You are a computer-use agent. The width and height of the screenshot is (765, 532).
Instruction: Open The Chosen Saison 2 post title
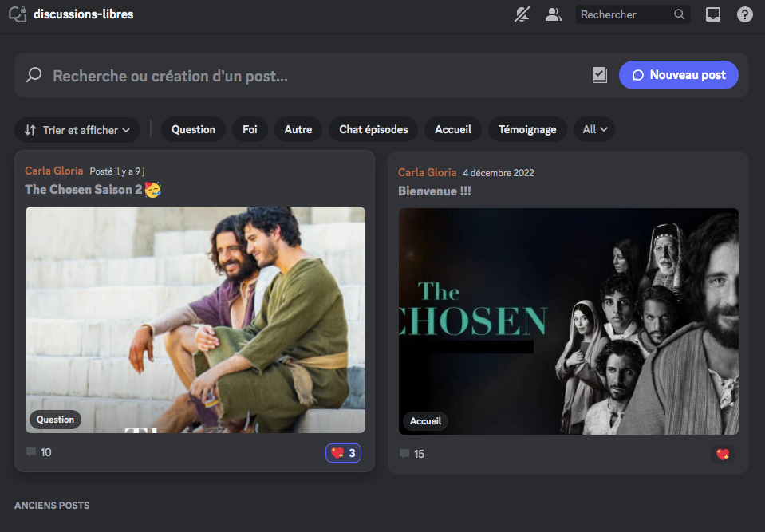(x=93, y=190)
